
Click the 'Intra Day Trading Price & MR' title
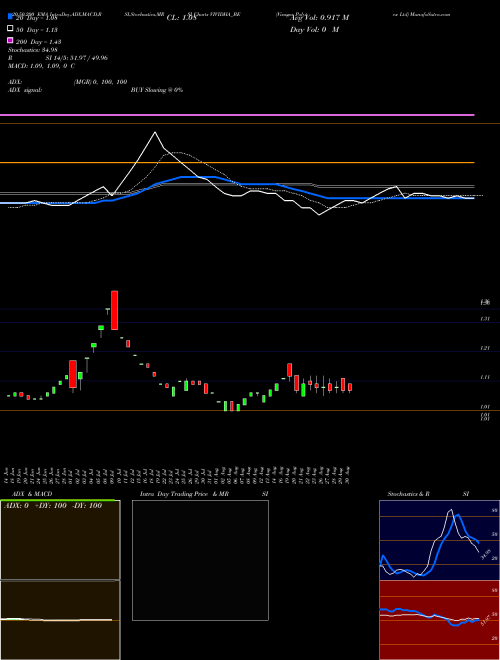pyautogui.click(x=184, y=494)
